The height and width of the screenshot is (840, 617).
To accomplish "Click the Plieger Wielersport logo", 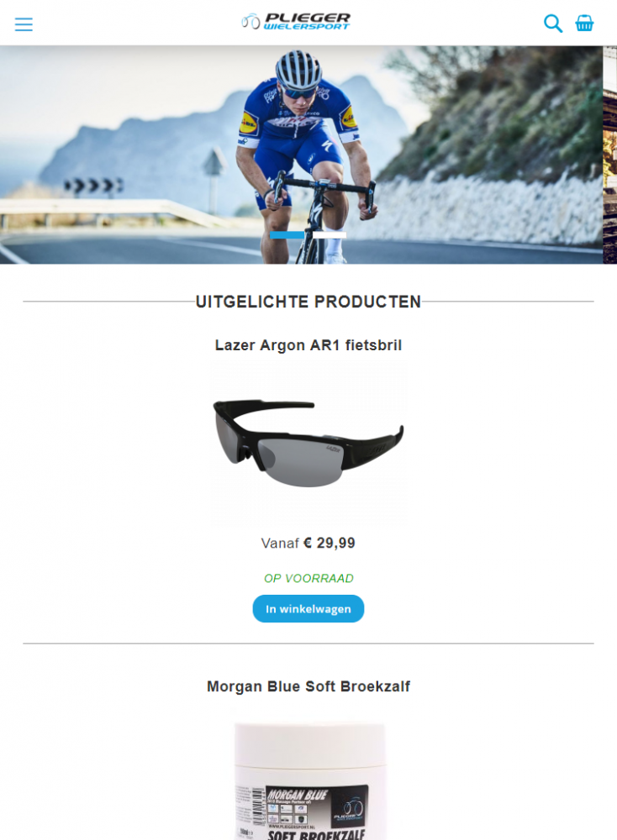I will pos(295,22).
